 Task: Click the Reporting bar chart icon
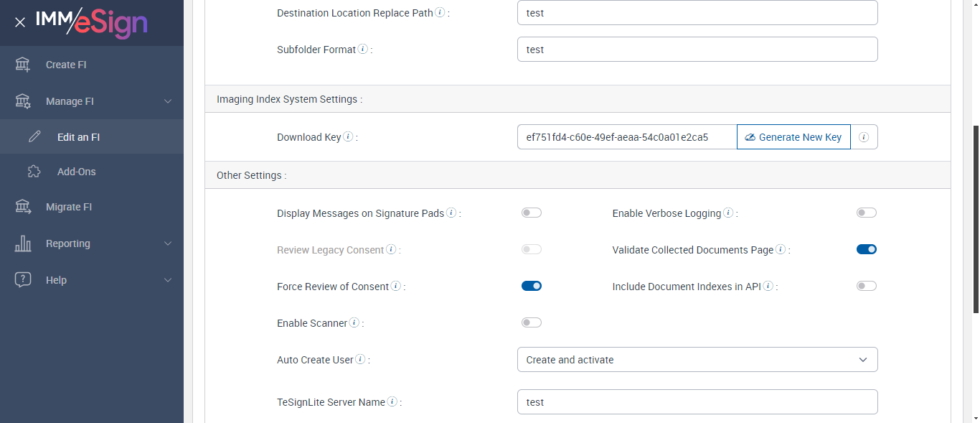[x=23, y=243]
